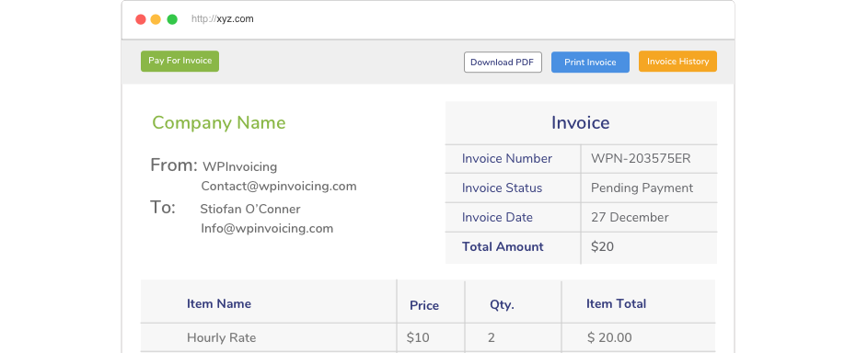Click the Invoice heading in the summary table

(580, 122)
